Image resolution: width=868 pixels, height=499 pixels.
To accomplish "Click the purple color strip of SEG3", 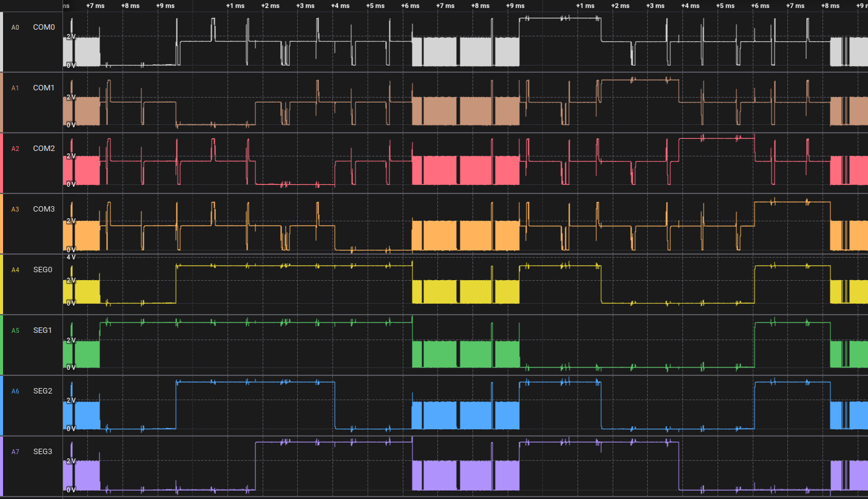I will point(2,466).
